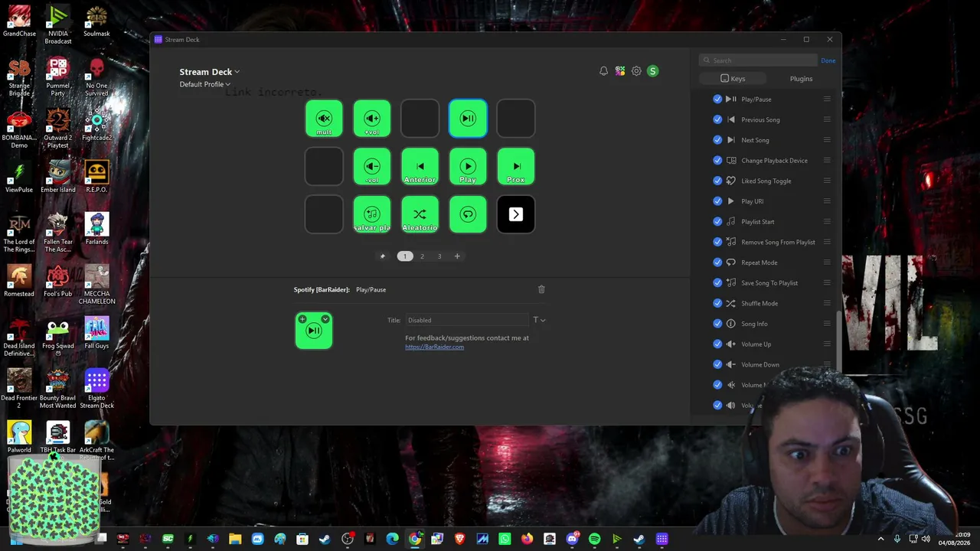Click the drag handle for Repeat Mode action
This screenshot has height=551, width=980.
827,262
